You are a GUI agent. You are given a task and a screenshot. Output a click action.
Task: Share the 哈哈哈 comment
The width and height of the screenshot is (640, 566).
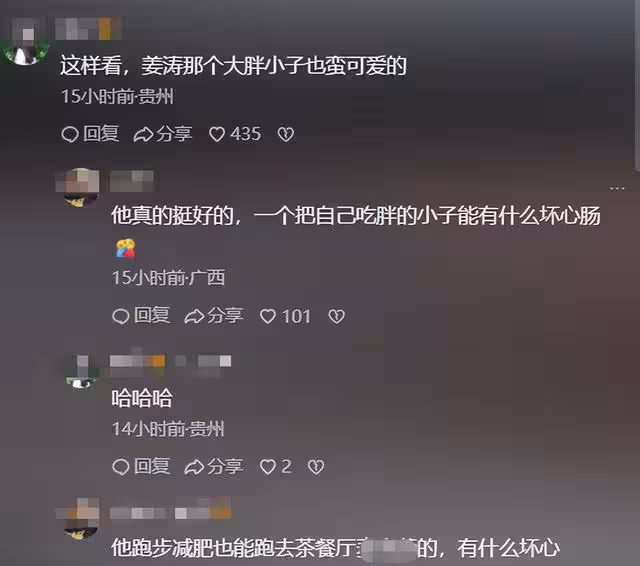214,466
